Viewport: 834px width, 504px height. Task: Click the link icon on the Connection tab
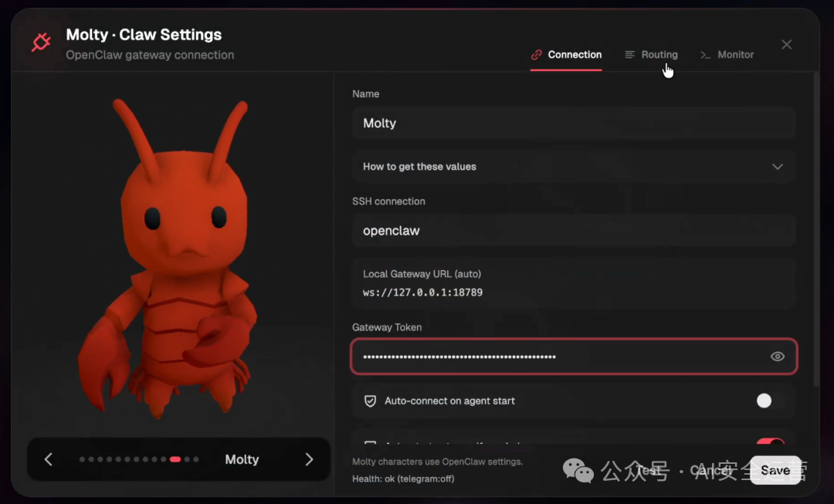click(536, 55)
